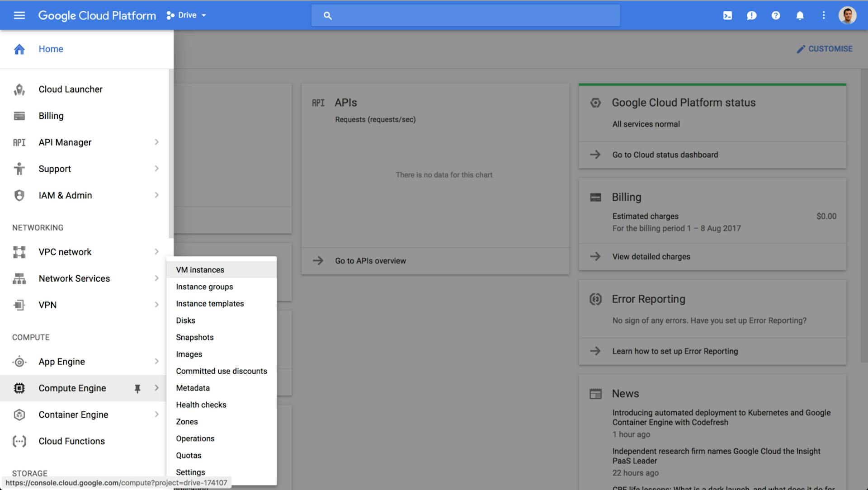This screenshot has width=868, height=490.
Task: Open the user avatar profile picture
Action: (848, 15)
